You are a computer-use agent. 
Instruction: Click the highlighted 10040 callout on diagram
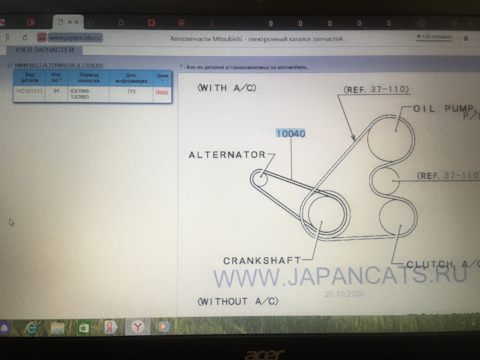[x=291, y=133]
